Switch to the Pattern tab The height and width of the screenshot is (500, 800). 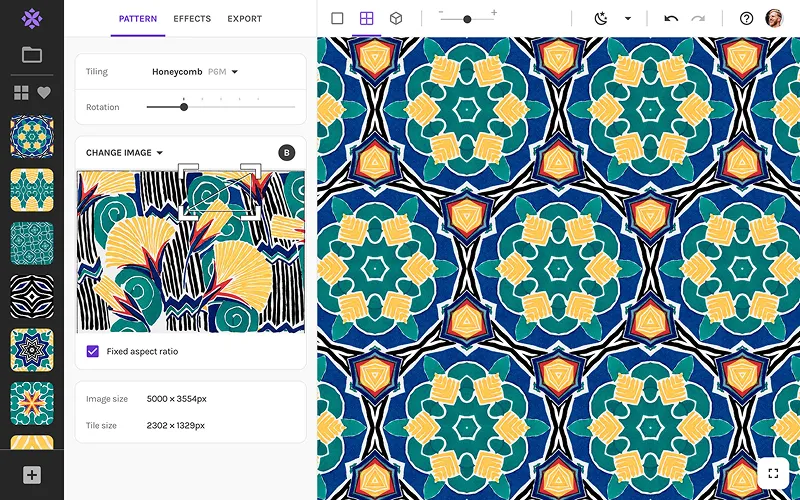(x=138, y=18)
